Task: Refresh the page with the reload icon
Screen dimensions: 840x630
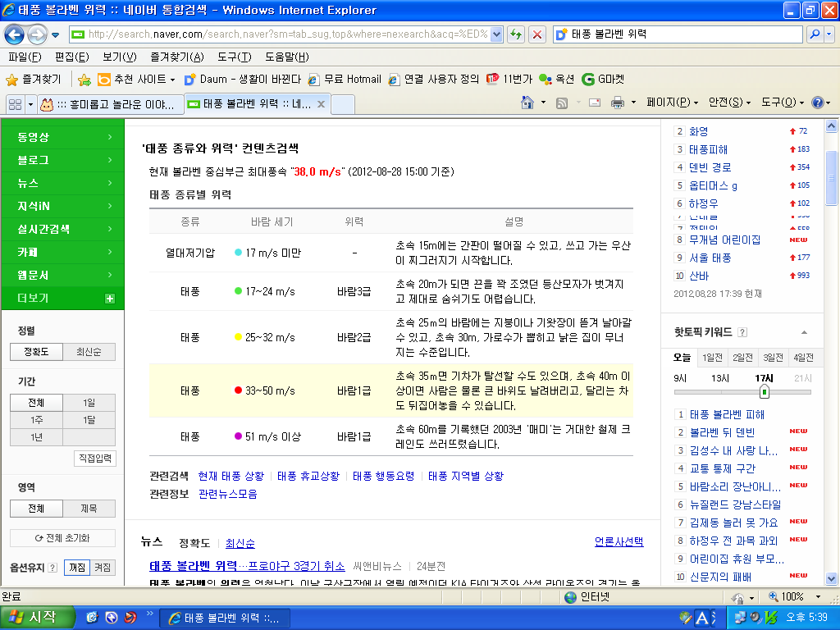Action: pos(516,34)
